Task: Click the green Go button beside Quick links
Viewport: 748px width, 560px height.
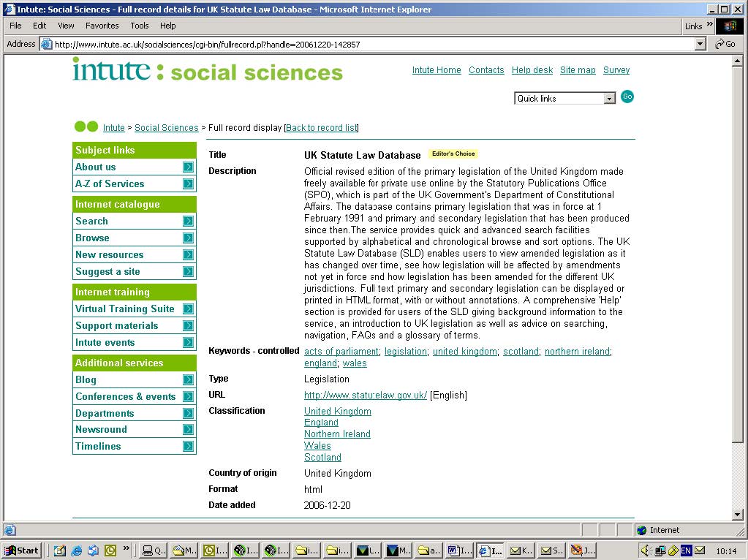Action: click(x=627, y=97)
